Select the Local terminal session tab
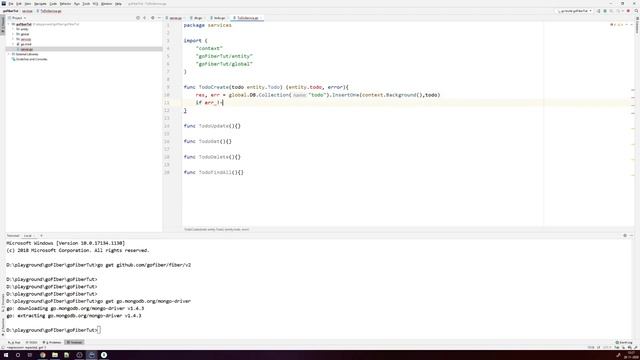 click(x=28, y=236)
